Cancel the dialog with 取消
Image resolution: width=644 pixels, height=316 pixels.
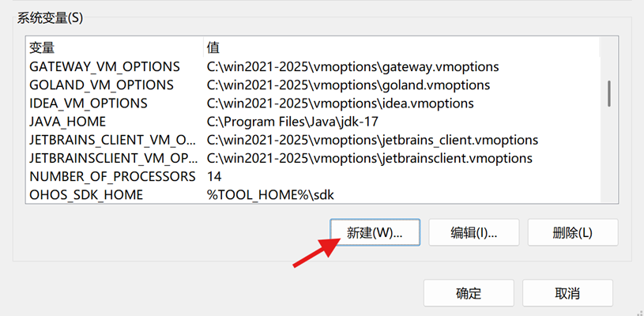(x=567, y=293)
